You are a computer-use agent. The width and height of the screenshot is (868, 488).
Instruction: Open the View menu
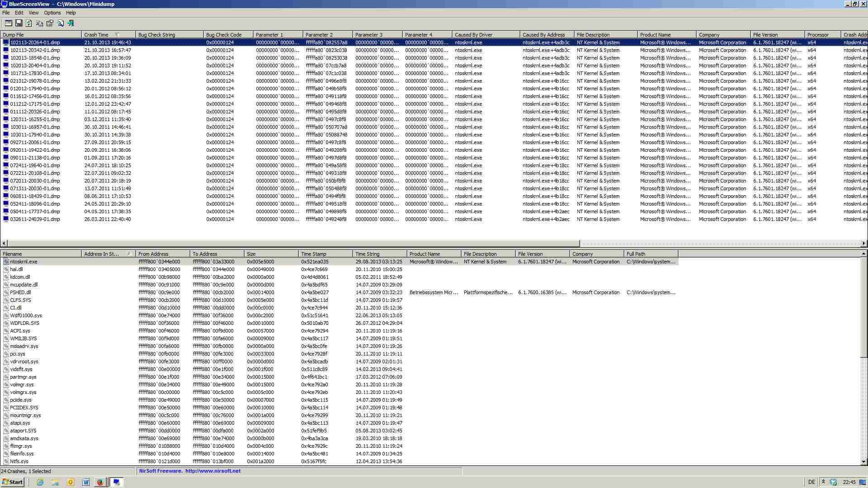click(x=33, y=13)
